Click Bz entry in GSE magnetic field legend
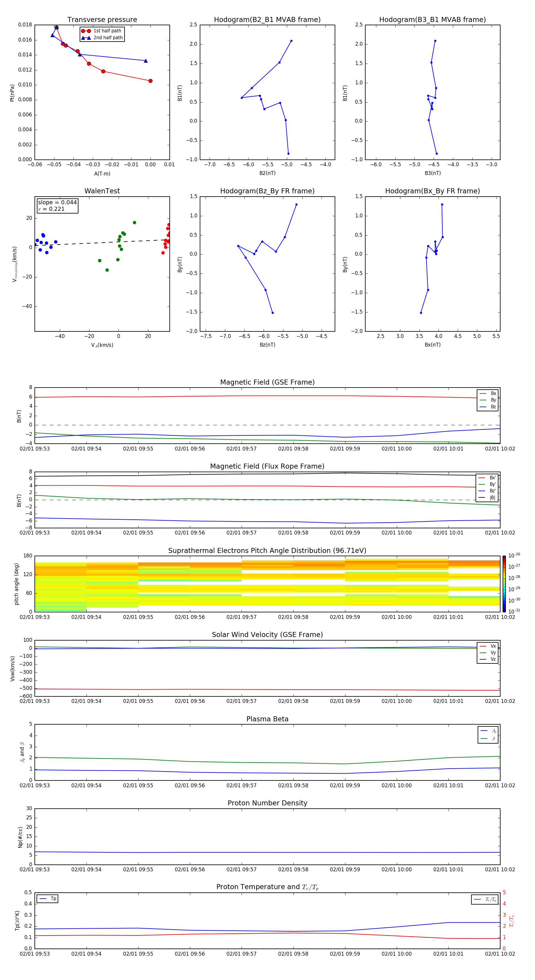This screenshot has height=980, width=535. [488, 407]
